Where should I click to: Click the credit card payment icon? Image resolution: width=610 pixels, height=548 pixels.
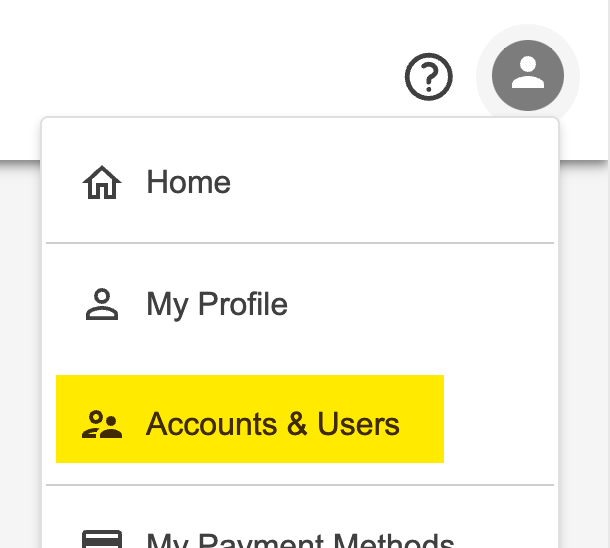tap(102, 539)
